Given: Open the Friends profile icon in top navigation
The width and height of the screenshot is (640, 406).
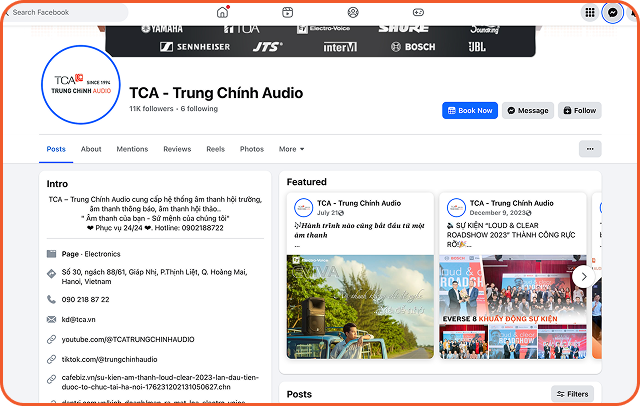Looking at the screenshot, I should [353, 12].
